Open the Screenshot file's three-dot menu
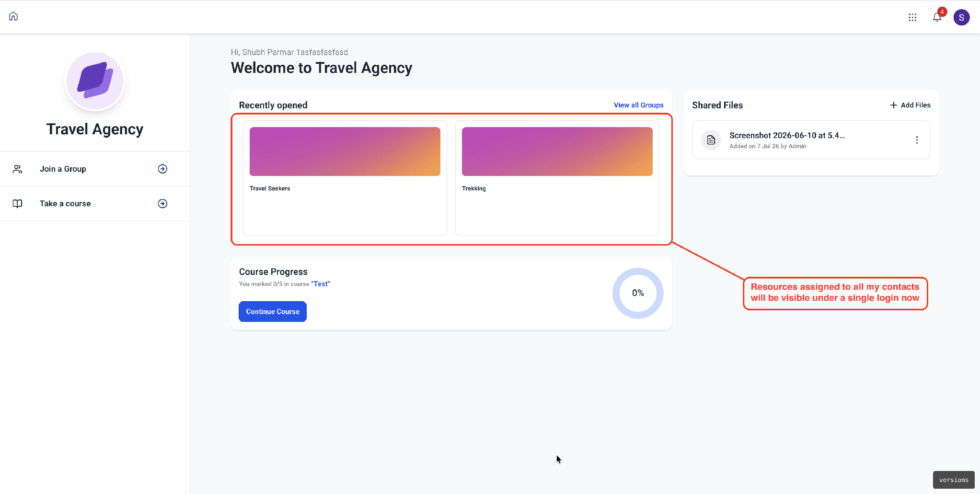The height and width of the screenshot is (494, 980). [x=917, y=140]
